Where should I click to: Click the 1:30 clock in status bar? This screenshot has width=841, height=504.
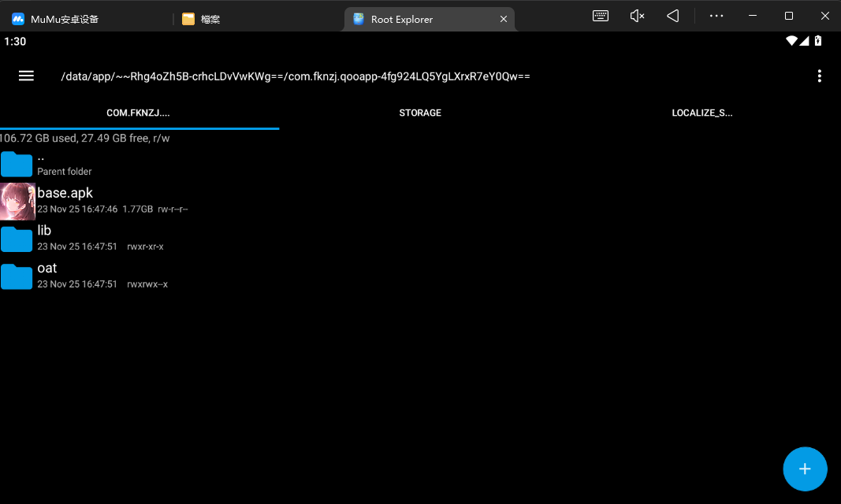tap(15, 41)
